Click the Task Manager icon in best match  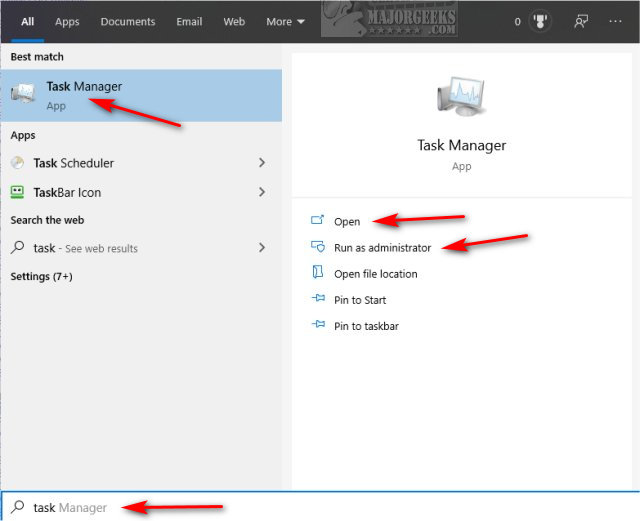pos(23,92)
